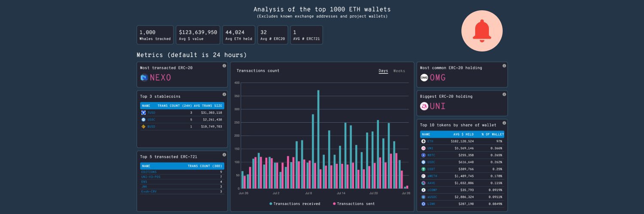Click the tallest received bar in chart

click(318, 139)
